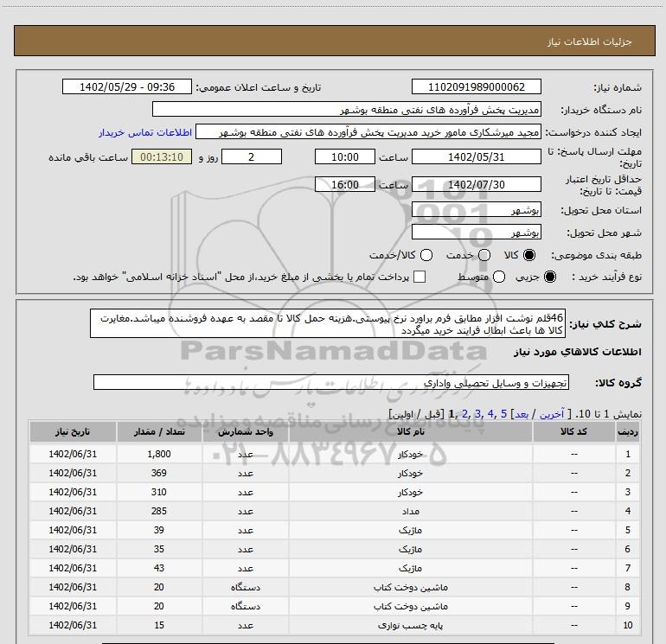This screenshot has height=644, width=666.
Task: Tick the اسناد خزانه اسلامی payment checkbox
Action: [x=420, y=277]
